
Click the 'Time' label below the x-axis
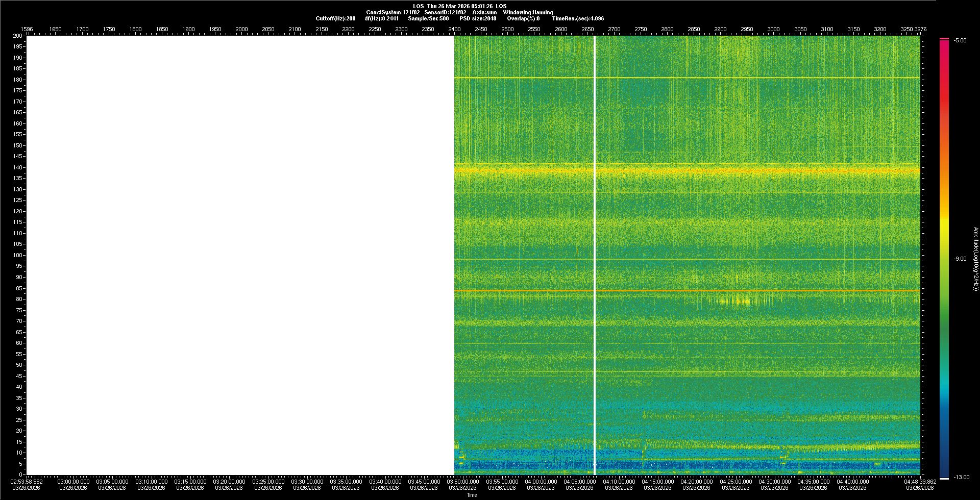point(472,495)
